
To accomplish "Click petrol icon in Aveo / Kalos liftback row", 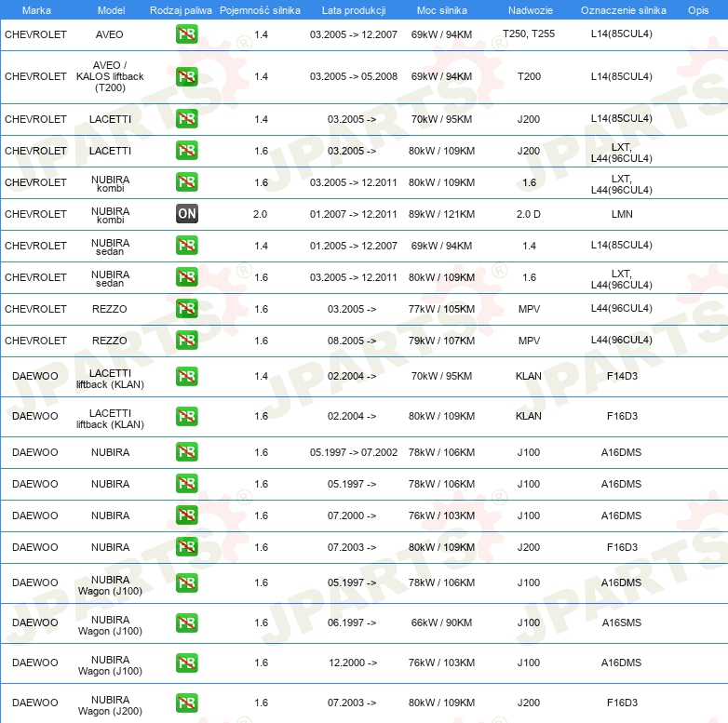I will tap(186, 76).
